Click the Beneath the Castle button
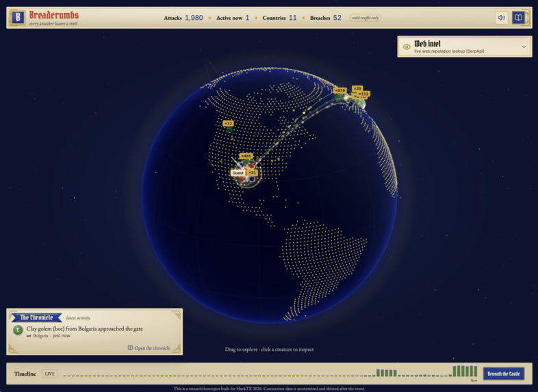538x392 pixels. (x=503, y=374)
